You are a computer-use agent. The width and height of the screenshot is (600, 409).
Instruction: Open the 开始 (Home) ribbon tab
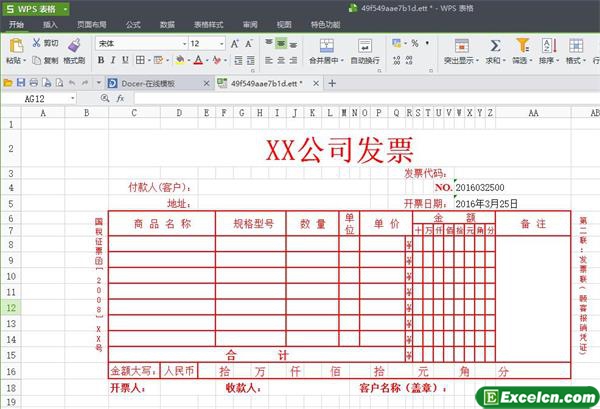point(16,25)
